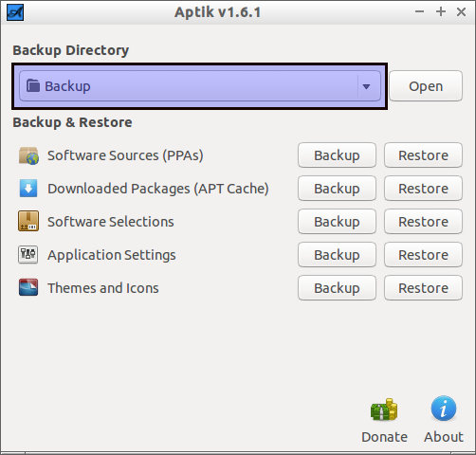This screenshot has width=476, height=455.
Task: Open the About info icon
Action: point(444,409)
